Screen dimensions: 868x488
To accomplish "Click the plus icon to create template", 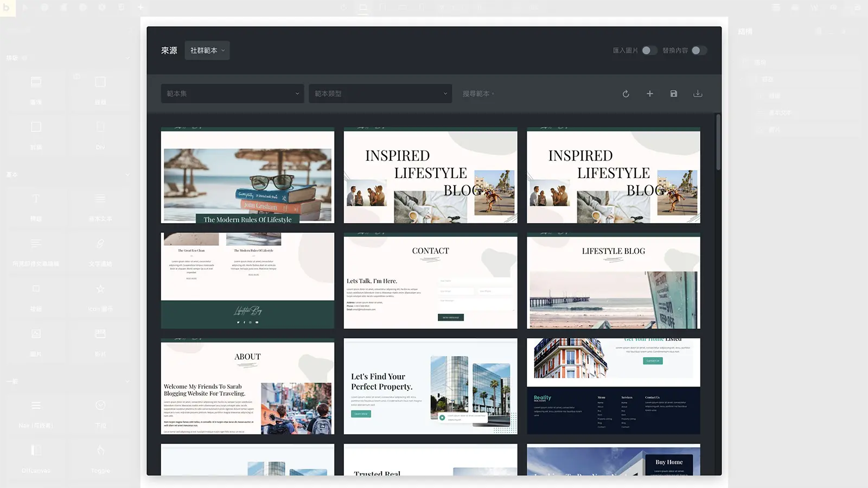I will click(649, 94).
